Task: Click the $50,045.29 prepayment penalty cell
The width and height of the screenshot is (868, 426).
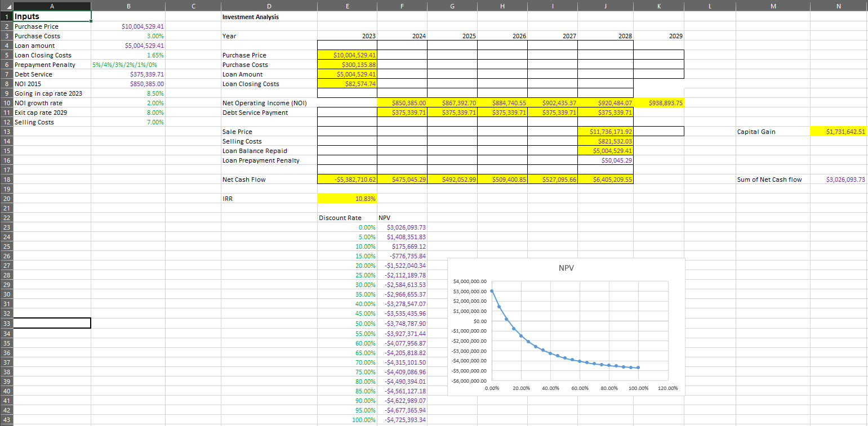Action: coord(606,160)
